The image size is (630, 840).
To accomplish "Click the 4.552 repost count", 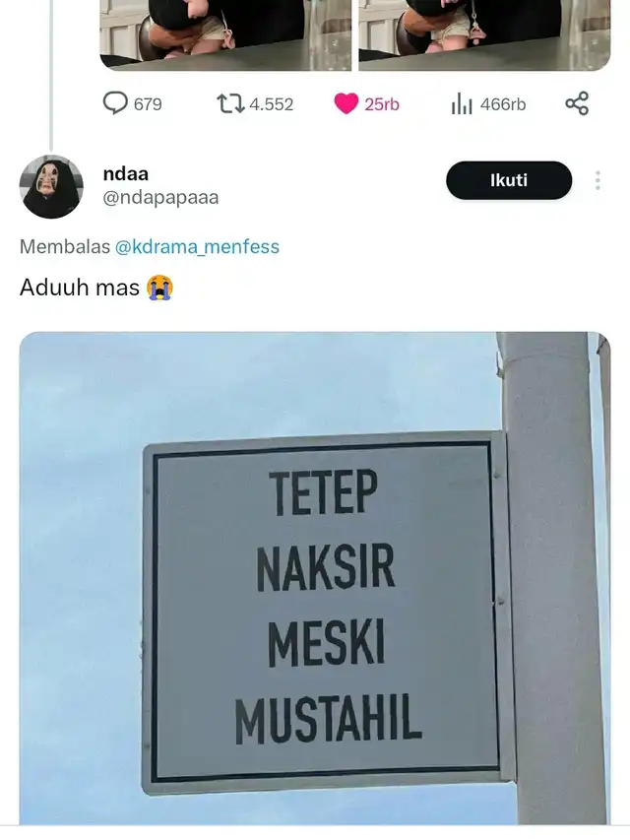I will pyautogui.click(x=271, y=104).
